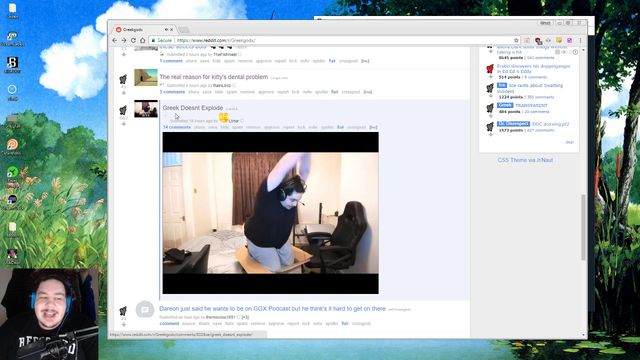Click the browser forward arrow
The image size is (640, 360).
[124, 40]
